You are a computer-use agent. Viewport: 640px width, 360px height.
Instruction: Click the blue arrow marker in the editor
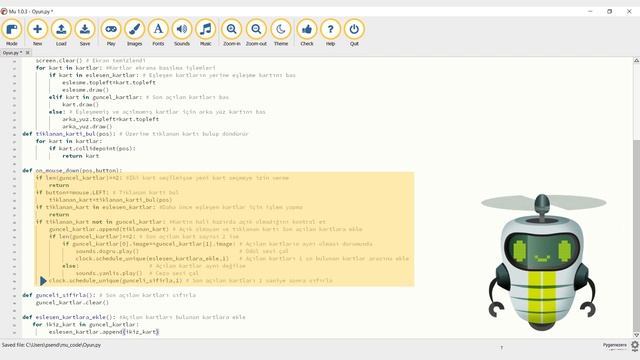pos(43,281)
